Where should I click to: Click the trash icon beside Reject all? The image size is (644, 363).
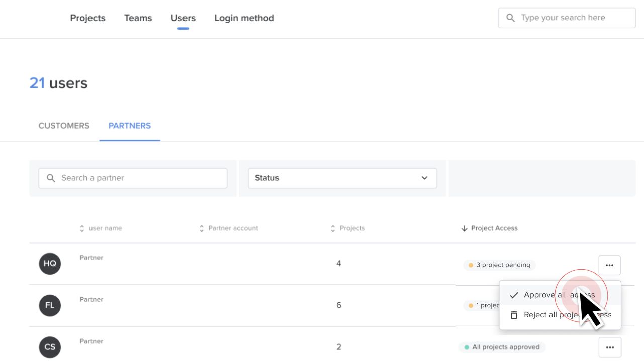click(514, 315)
